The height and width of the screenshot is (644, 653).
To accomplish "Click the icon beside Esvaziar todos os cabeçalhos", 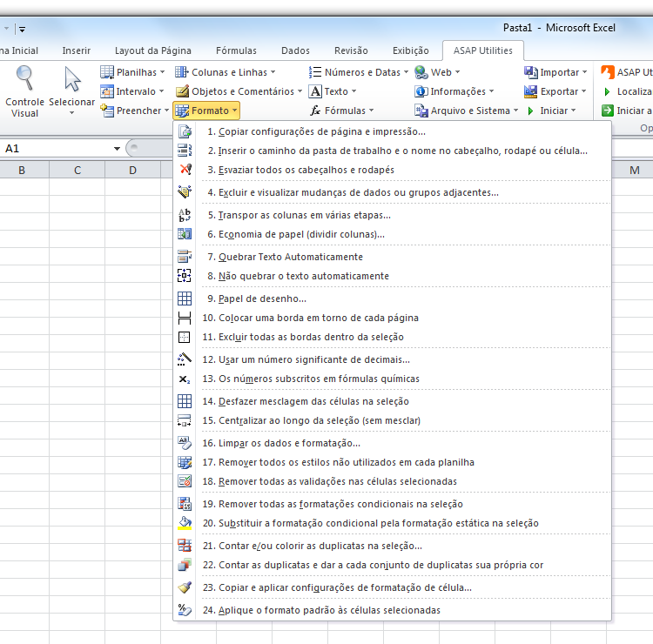I will (185, 170).
